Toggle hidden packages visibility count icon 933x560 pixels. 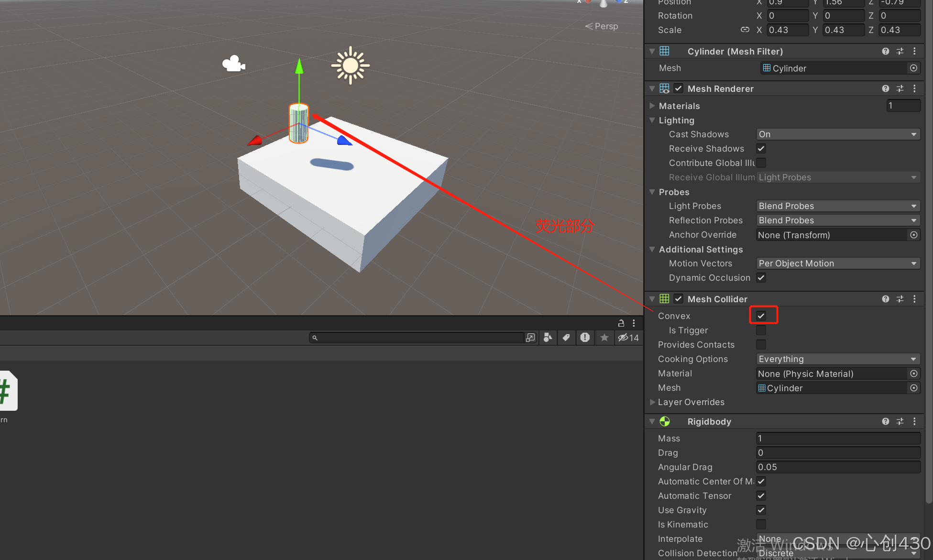pyautogui.click(x=628, y=338)
